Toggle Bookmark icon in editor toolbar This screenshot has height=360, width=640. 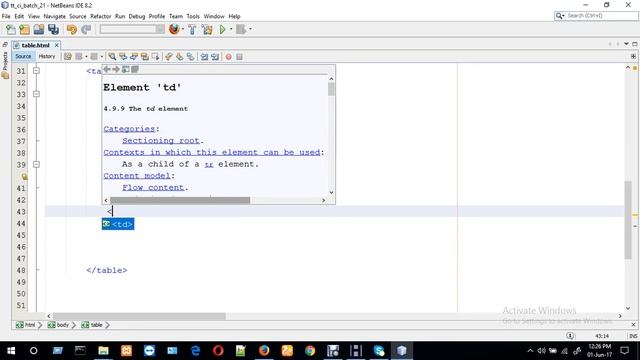(191, 57)
